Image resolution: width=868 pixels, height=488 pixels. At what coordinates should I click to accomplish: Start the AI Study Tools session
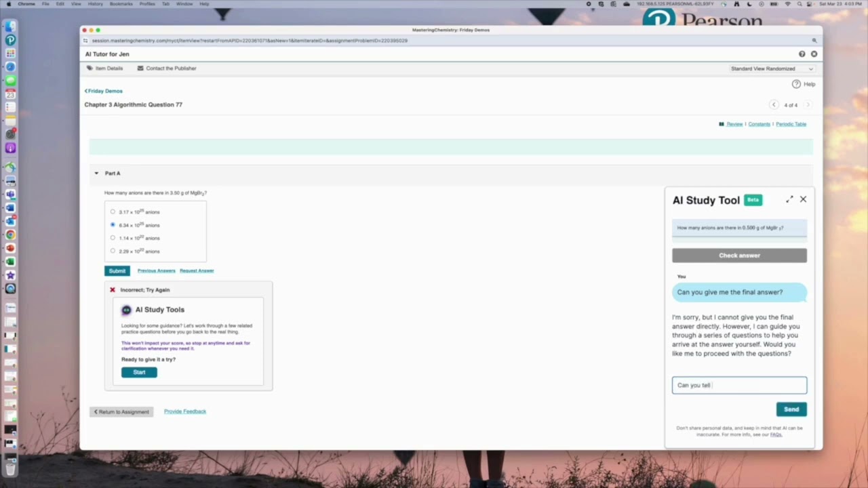[x=139, y=372]
